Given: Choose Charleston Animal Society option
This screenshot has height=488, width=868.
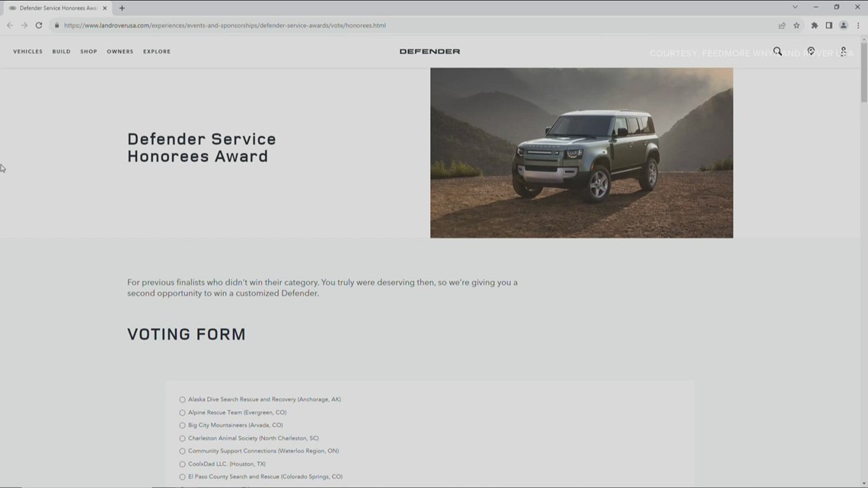Looking at the screenshot, I should coord(182,439).
